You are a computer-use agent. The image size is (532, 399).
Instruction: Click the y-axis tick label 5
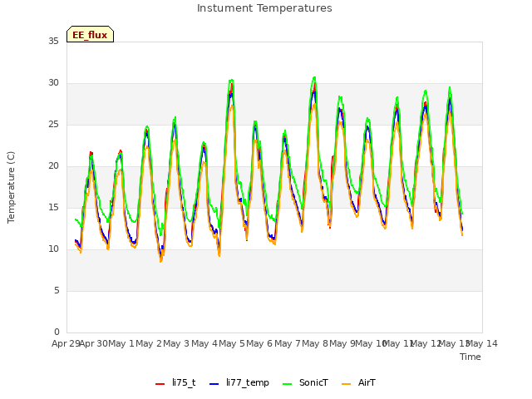tap(57, 290)
